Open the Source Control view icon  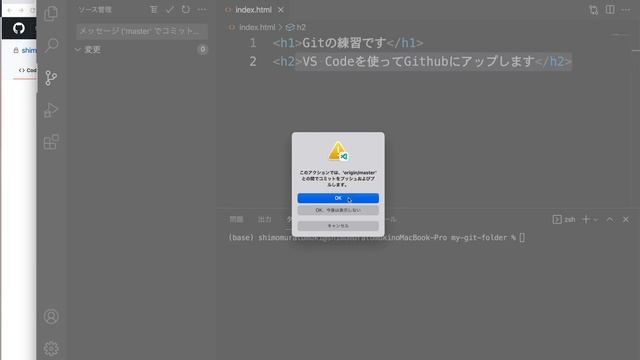click(51, 78)
